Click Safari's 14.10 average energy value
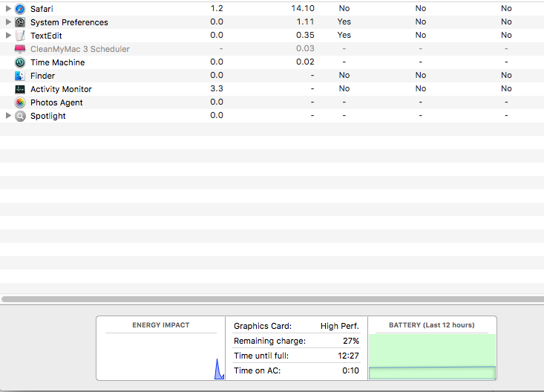Image resolution: width=544 pixels, height=392 pixels. click(x=303, y=8)
